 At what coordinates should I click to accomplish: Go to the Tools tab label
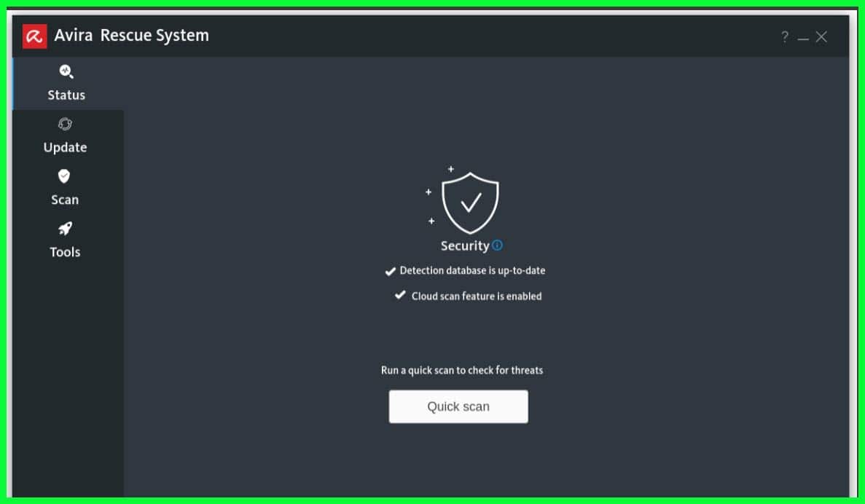[x=65, y=252]
